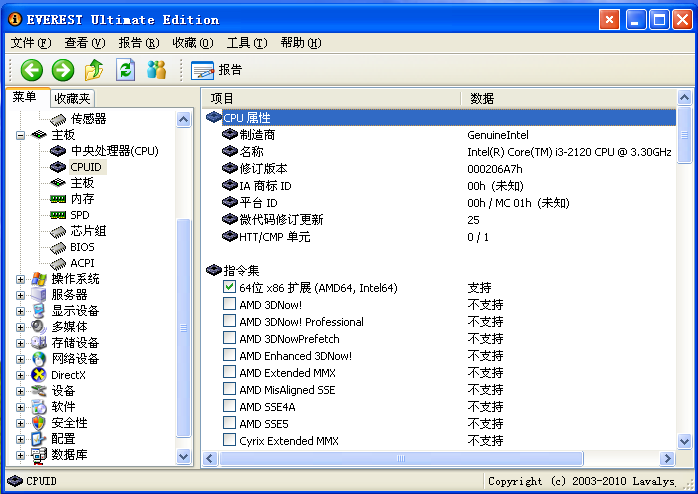Viewport: 698px width, 494px height.
Task: Collapse the 主板 tree node
Action: [x=20, y=135]
